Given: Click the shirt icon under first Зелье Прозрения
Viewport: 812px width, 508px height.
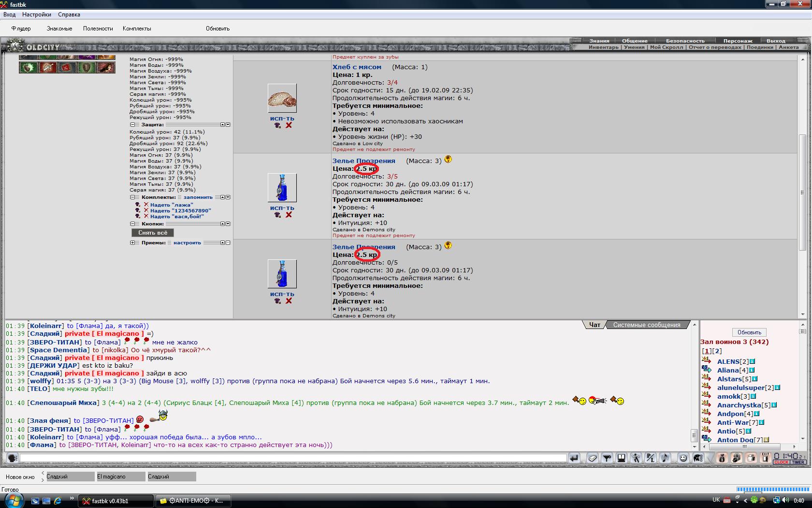Looking at the screenshot, I should pos(277,215).
